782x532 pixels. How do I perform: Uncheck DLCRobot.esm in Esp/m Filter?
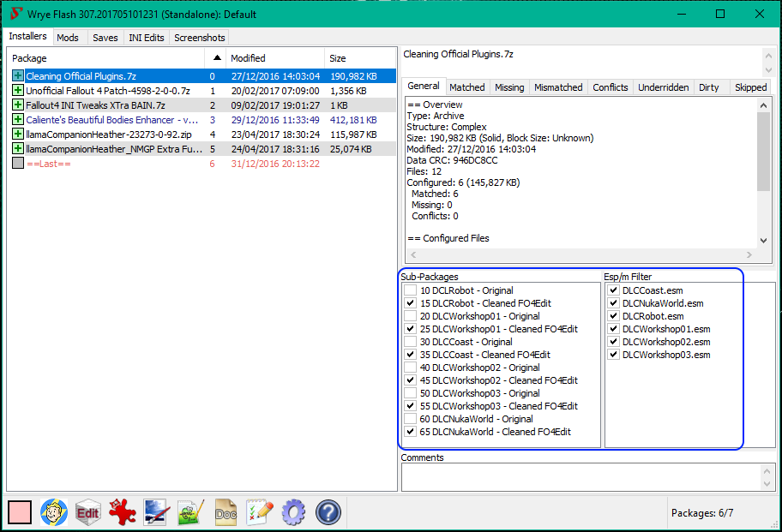pos(613,316)
